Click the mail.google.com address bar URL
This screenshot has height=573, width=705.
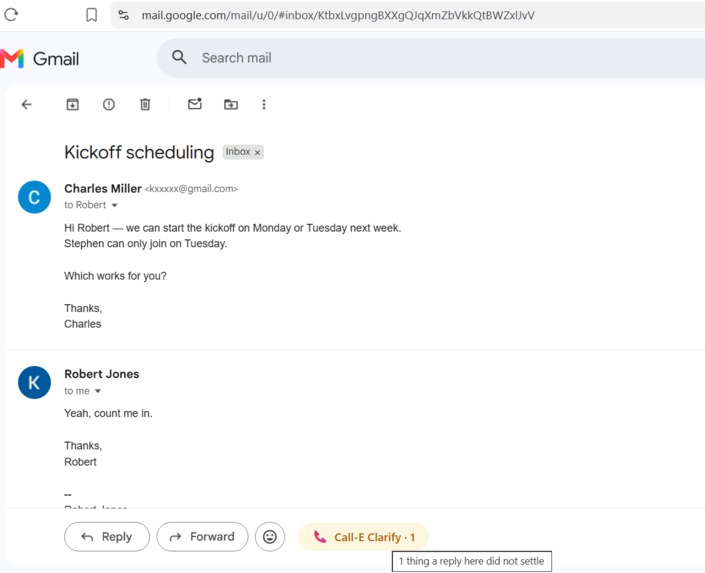[x=338, y=16]
